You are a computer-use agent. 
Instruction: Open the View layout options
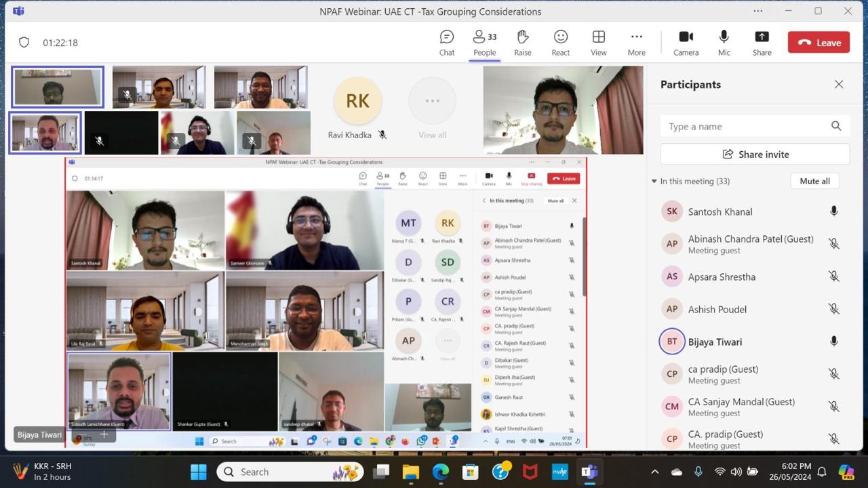[x=598, y=43]
